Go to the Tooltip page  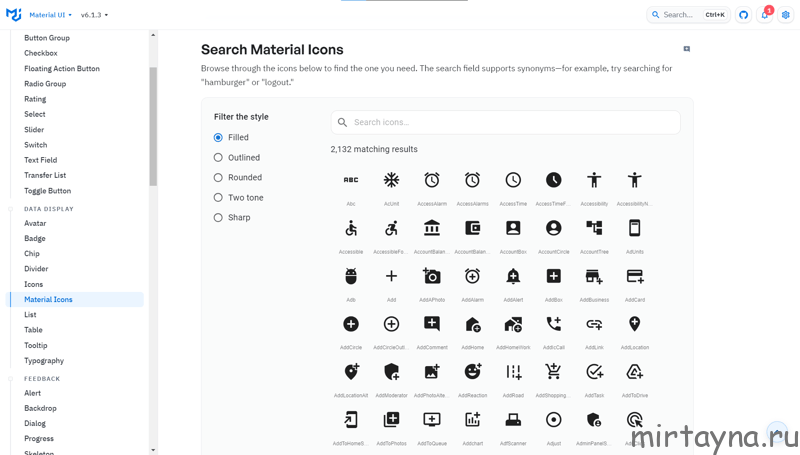point(36,345)
